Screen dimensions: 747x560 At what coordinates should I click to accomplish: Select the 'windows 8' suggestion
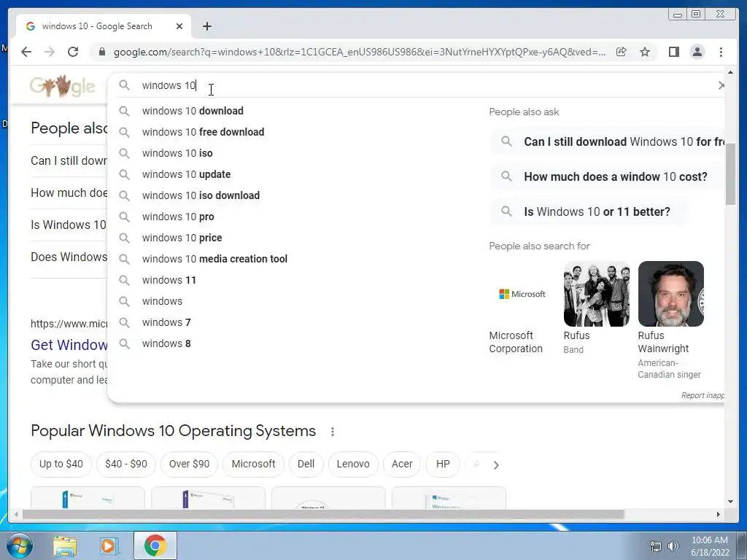[166, 343]
